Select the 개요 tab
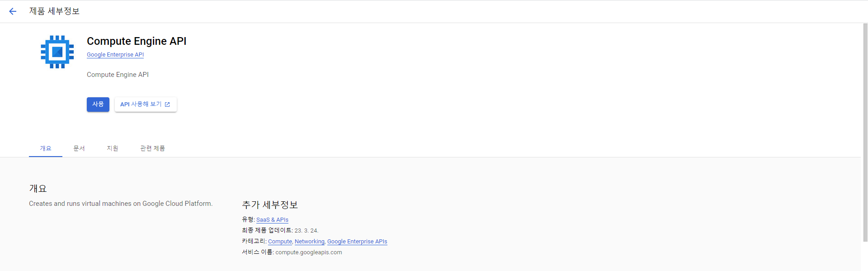This screenshot has height=271, width=868. [46, 148]
